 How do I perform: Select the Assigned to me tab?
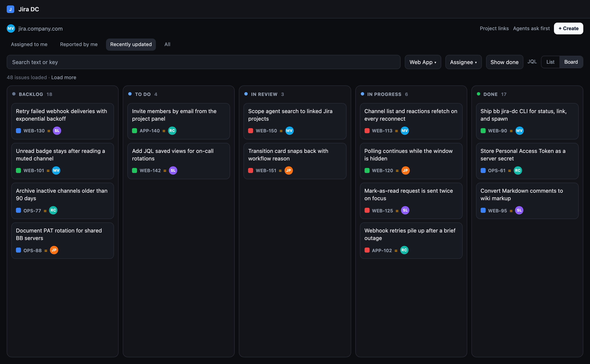[x=29, y=44]
